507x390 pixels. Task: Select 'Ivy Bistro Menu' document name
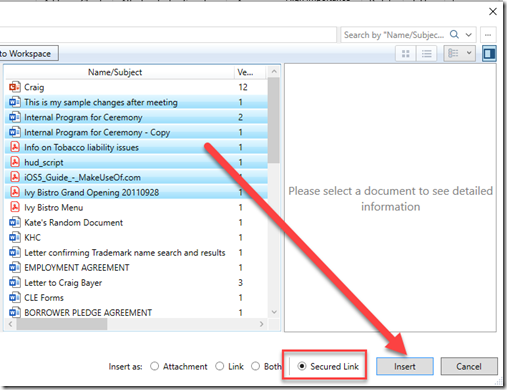pyautogui.click(x=54, y=207)
